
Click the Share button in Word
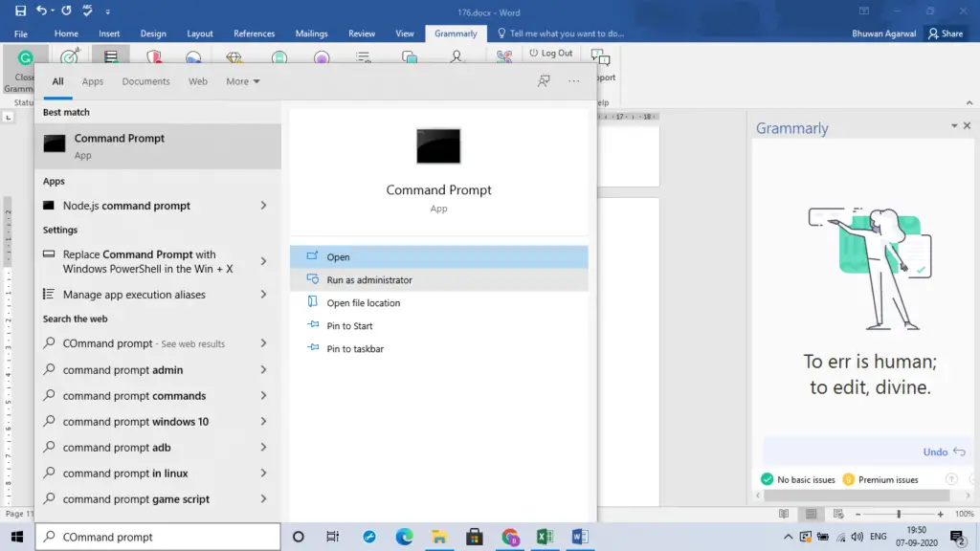pos(946,33)
